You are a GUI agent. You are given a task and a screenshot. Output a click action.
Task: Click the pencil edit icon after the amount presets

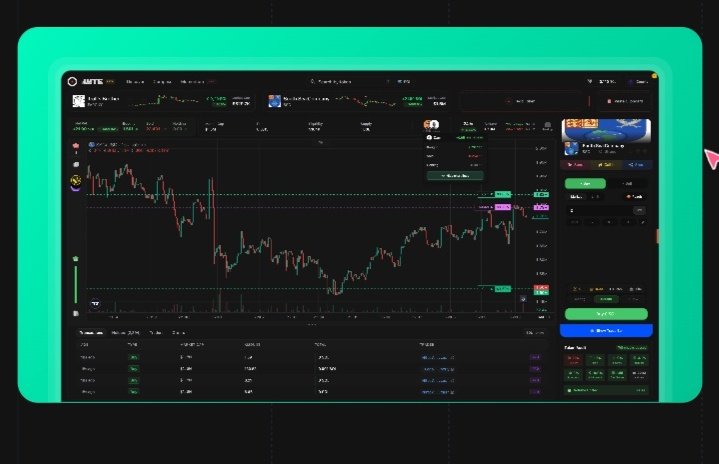click(643, 222)
